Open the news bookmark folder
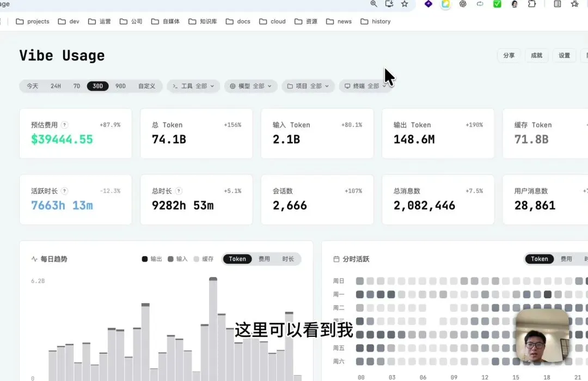The image size is (588, 381). (339, 21)
